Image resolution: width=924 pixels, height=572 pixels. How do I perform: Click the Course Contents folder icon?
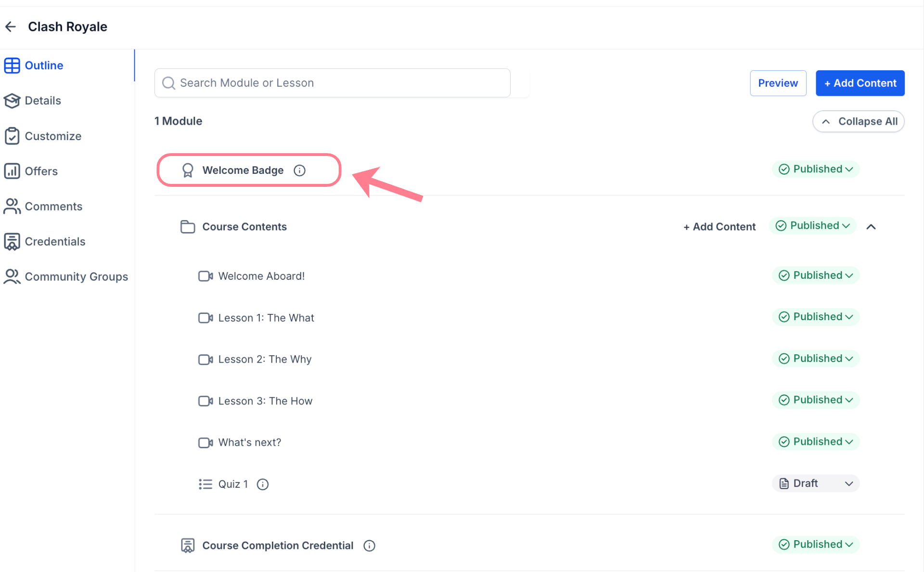pyautogui.click(x=187, y=227)
